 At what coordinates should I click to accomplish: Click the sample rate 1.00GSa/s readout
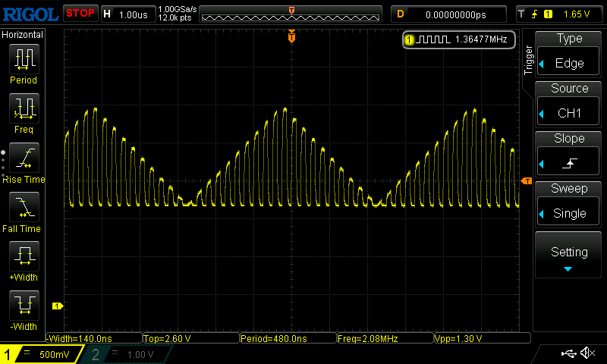[178, 9]
